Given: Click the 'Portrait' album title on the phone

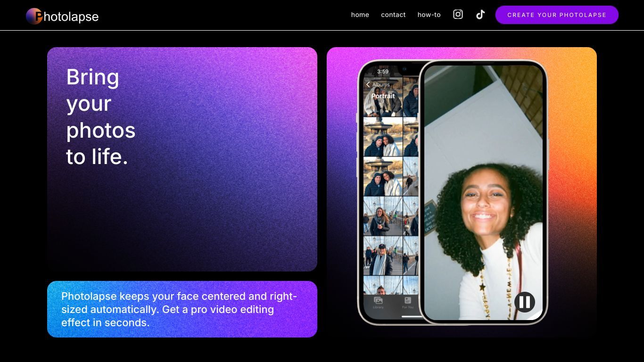Looking at the screenshot, I should [x=383, y=96].
